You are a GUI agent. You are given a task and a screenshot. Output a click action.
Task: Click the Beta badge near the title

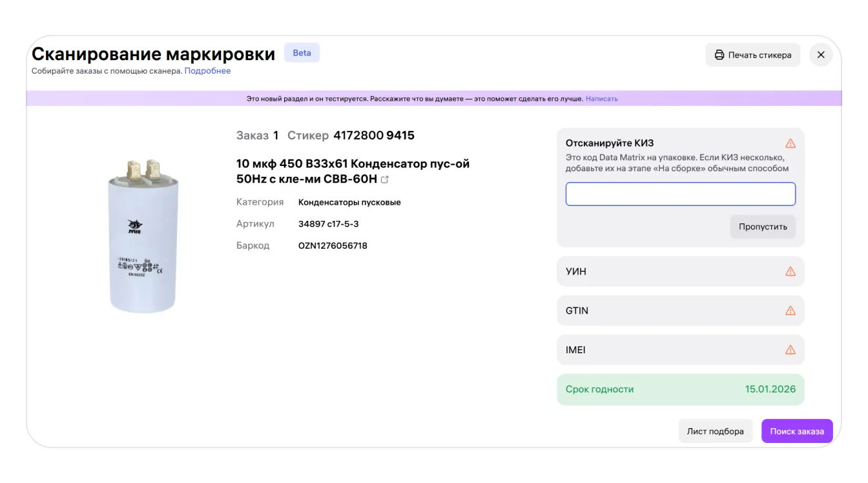[302, 53]
